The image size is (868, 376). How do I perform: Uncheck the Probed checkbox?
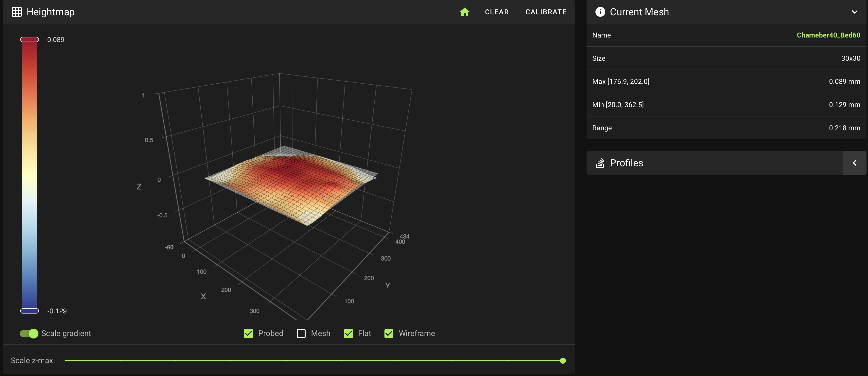tap(248, 334)
